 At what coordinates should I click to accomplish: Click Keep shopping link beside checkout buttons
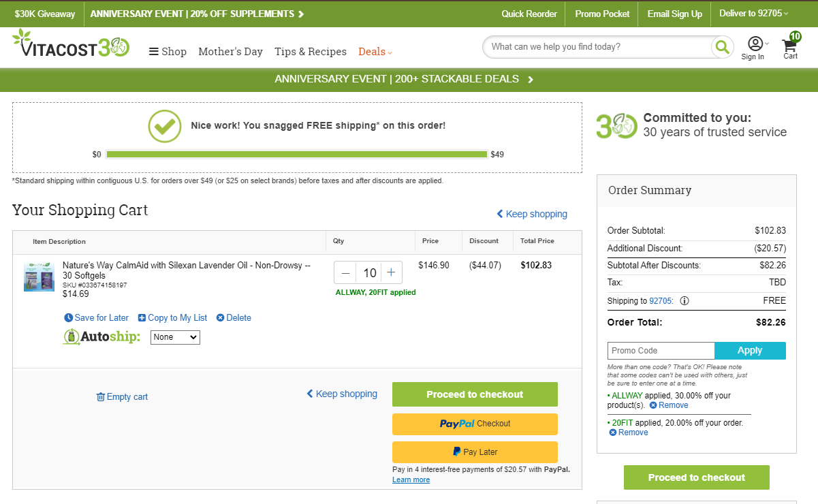coord(342,394)
